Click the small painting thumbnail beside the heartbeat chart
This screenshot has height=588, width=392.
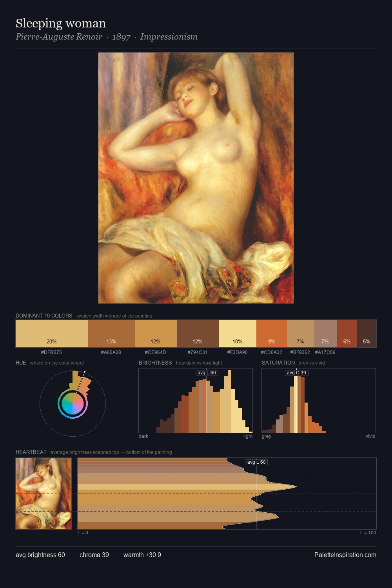pos(44,494)
